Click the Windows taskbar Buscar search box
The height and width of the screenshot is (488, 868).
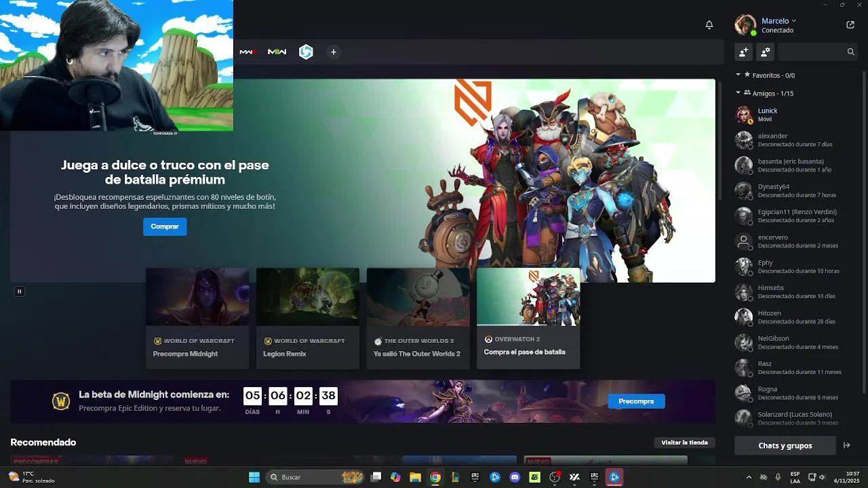coord(315,477)
